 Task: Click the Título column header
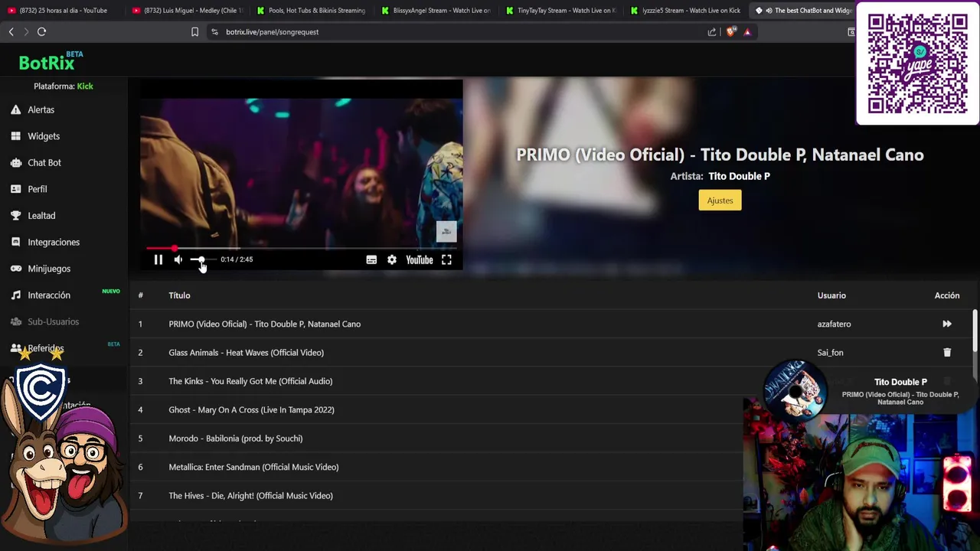point(179,295)
